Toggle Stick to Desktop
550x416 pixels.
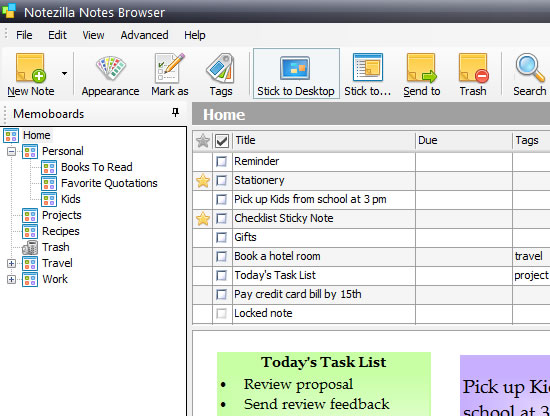click(296, 74)
